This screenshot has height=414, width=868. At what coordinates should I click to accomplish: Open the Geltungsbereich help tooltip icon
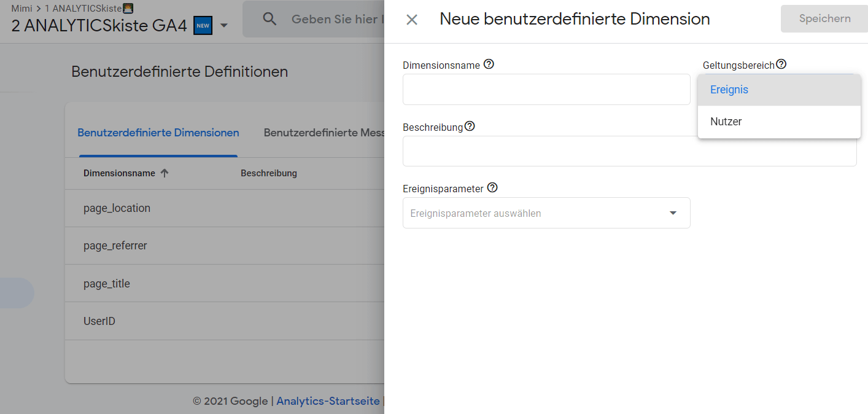[x=781, y=63]
